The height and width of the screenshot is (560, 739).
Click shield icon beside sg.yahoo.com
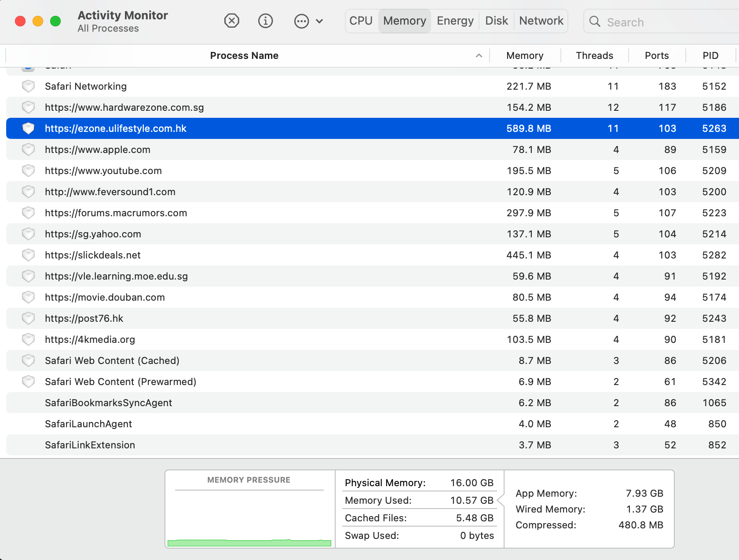point(29,234)
